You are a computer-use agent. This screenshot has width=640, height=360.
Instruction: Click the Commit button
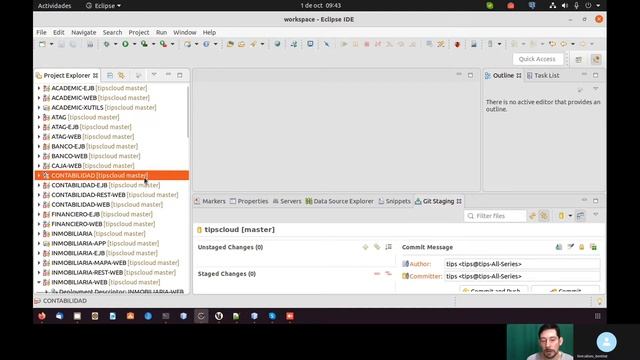click(565, 290)
